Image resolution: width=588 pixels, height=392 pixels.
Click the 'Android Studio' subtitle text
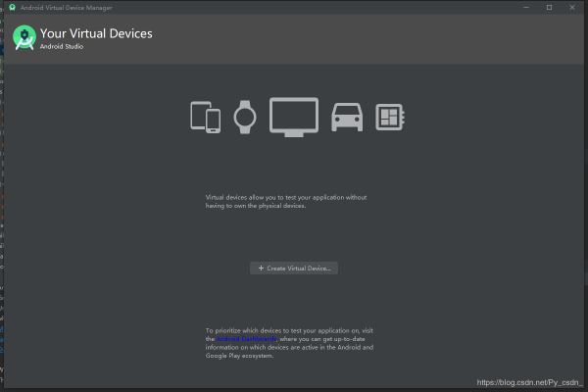click(62, 46)
